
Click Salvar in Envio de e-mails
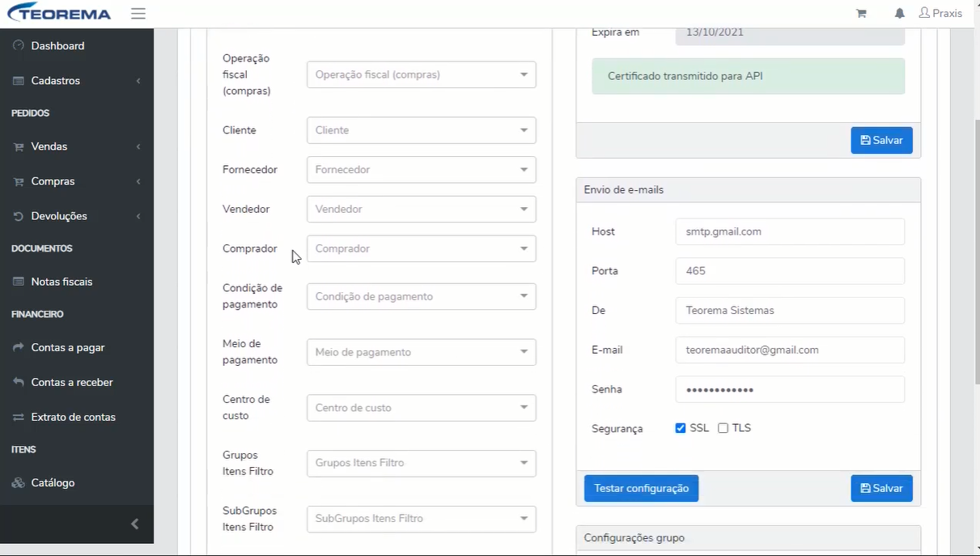(x=881, y=488)
